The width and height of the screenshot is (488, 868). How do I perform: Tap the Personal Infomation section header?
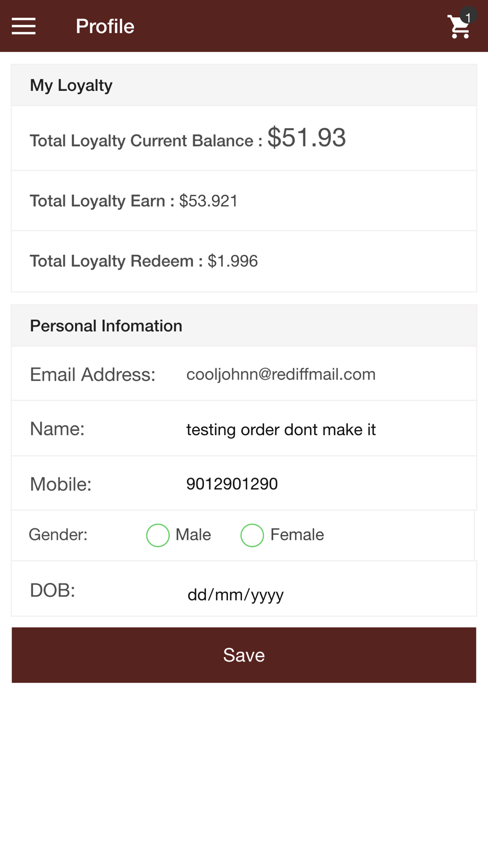coord(244,326)
